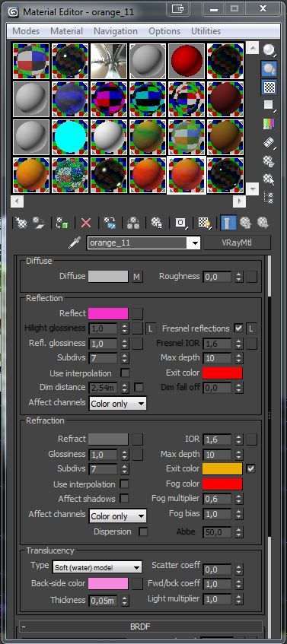This screenshot has width=287, height=644.
Task: Click the red X Reset Map icon
Action: coord(86,223)
